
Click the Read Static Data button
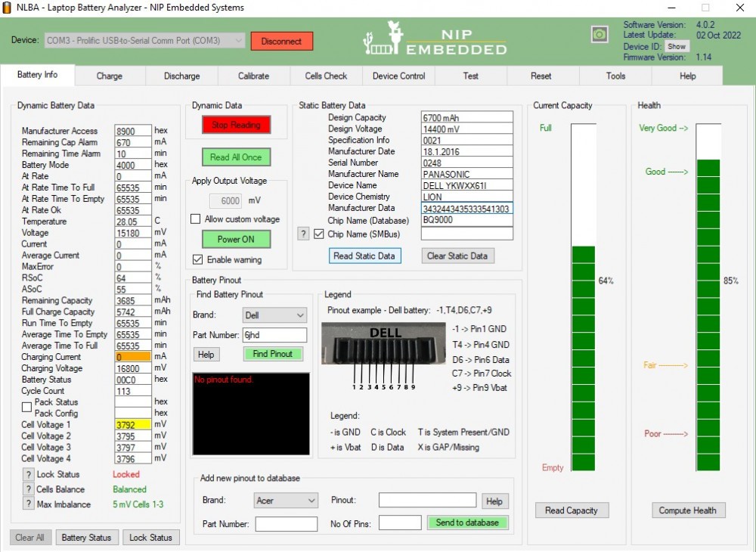364,256
